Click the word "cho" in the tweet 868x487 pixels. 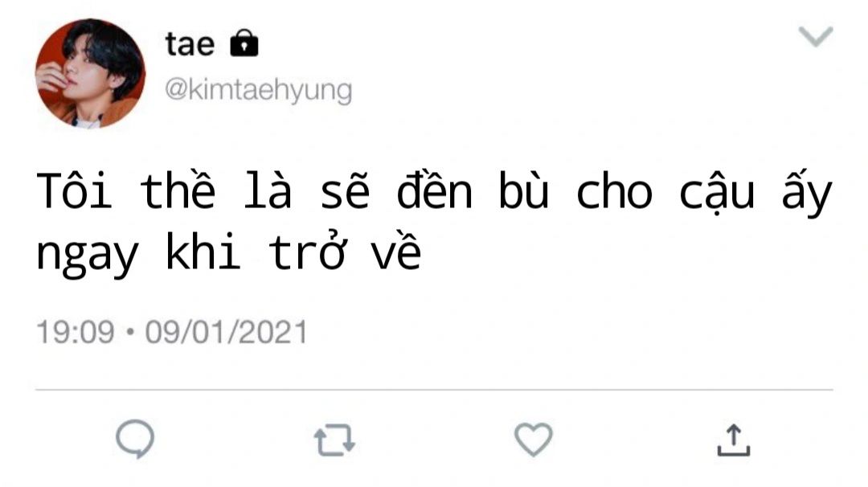click(x=615, y=191)
